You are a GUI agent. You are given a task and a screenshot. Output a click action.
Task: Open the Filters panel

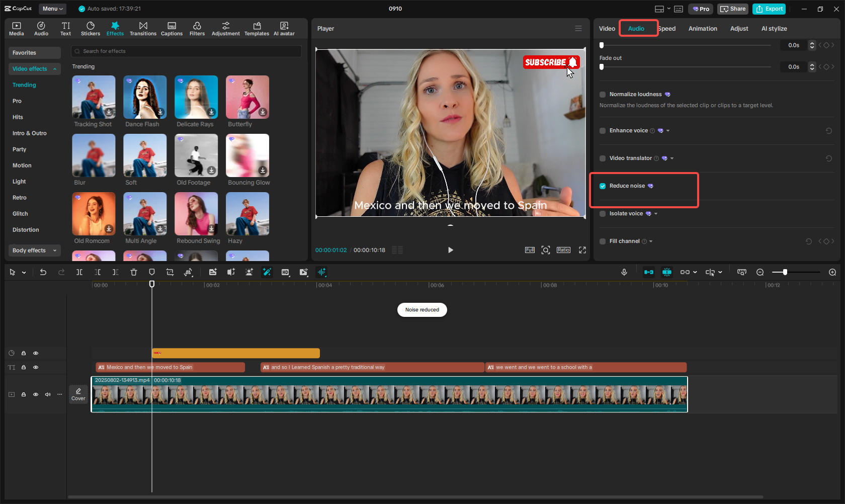click(197, 29)
